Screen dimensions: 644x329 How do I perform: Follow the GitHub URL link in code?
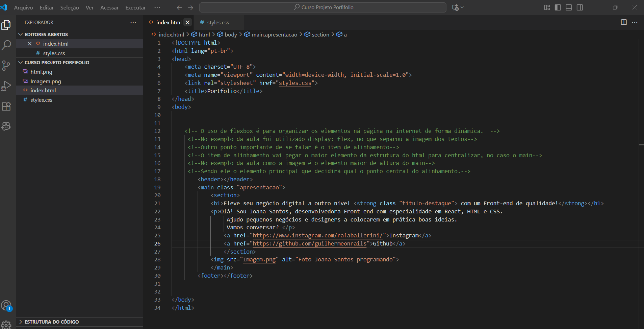coord(310,244)
